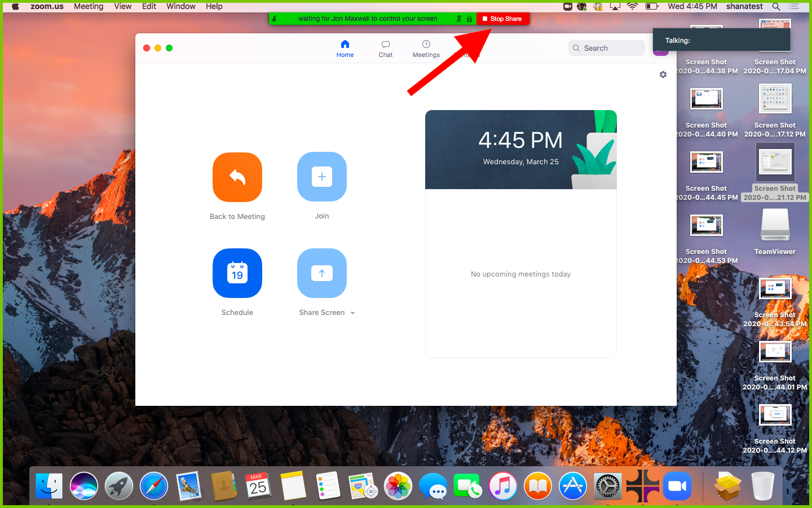This screenshot has width=812, height=508.
Task: Toggle the muted microphone icon in share bar
Action: click(459, 19)
